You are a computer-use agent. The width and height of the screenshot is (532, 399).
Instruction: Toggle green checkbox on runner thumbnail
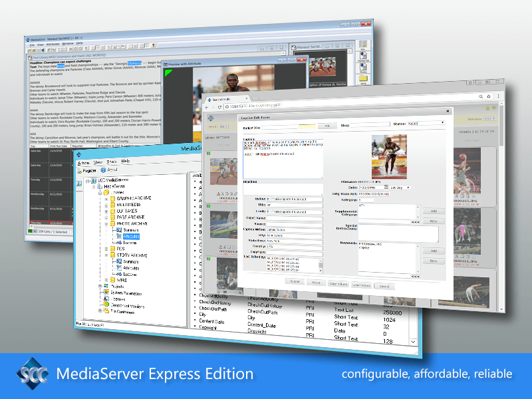pos(209,154)
